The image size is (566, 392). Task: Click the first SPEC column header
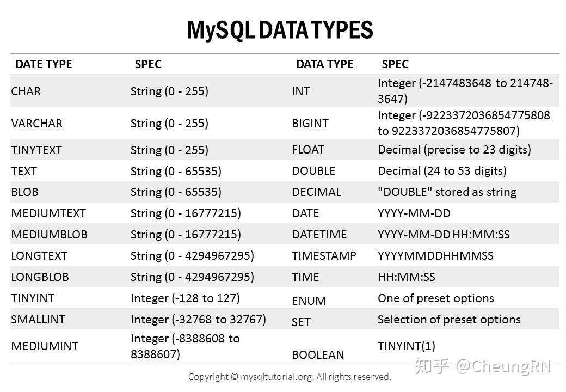click(148, 64)
